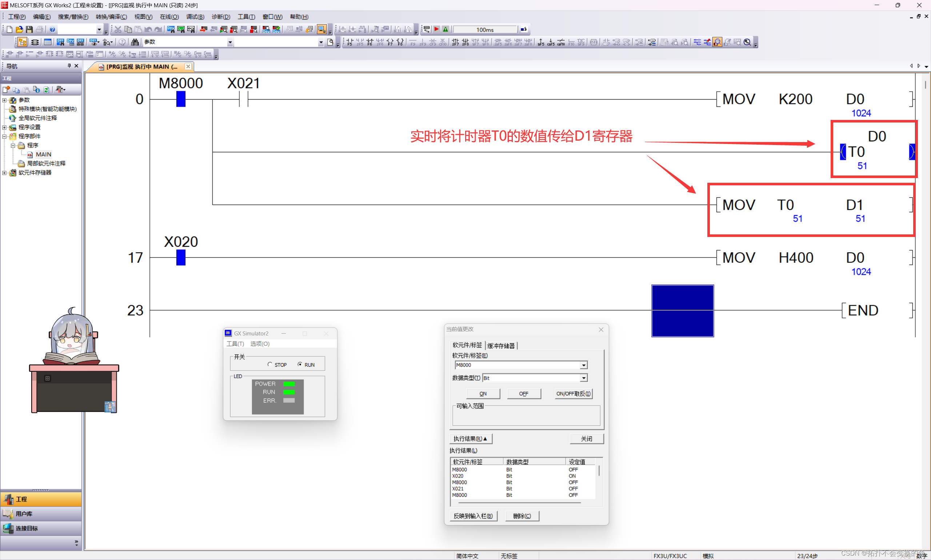Select MAIN program in navigation tree
This screenshot has height=560, width=931.
tap(43, 154)
